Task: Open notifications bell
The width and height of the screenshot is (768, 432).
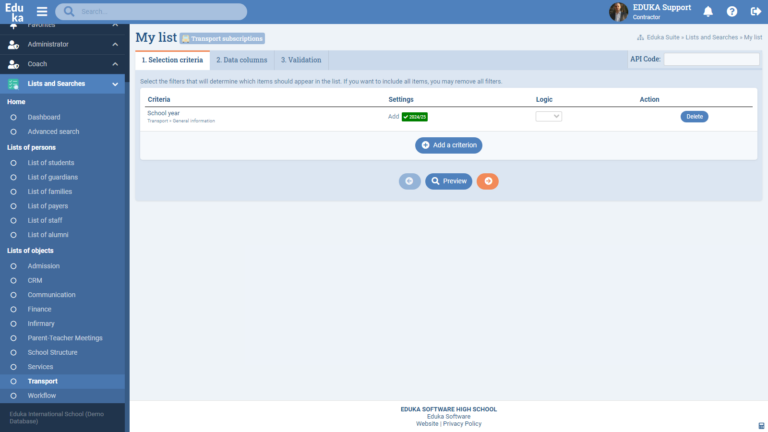Action: [708, 11]
